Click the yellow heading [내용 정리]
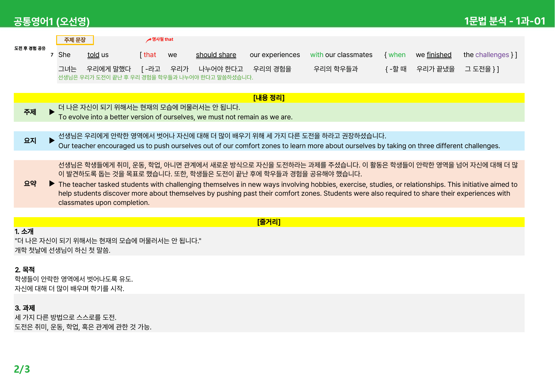Screen dimensions: 555x392 pyautogui.click(x=269, y=98)
